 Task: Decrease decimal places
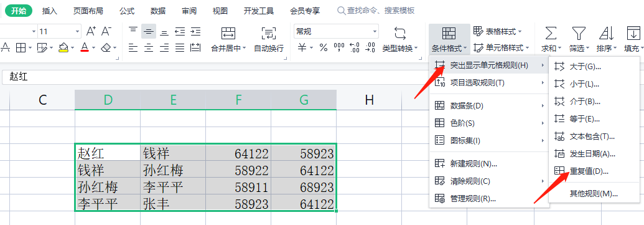(x=370, y=48)
